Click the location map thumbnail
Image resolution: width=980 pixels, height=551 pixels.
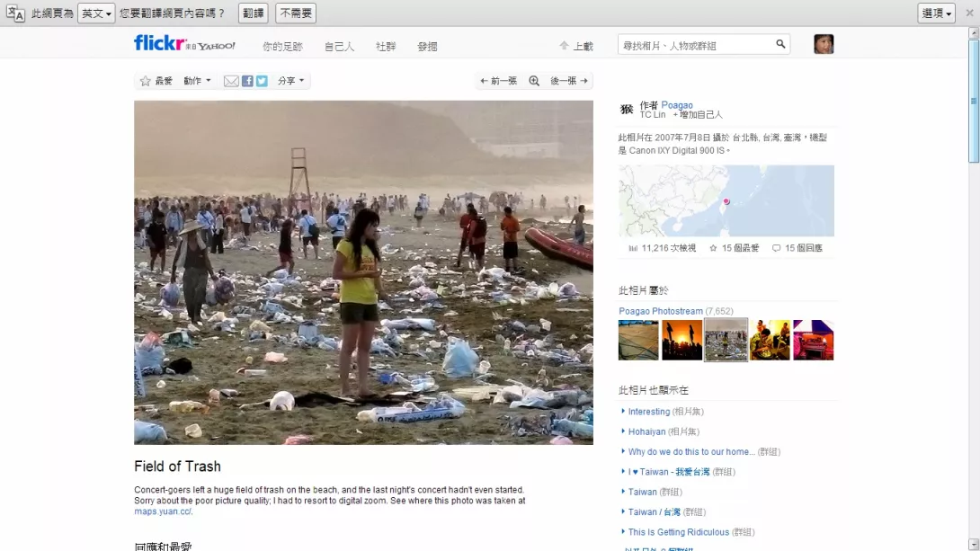726,200
